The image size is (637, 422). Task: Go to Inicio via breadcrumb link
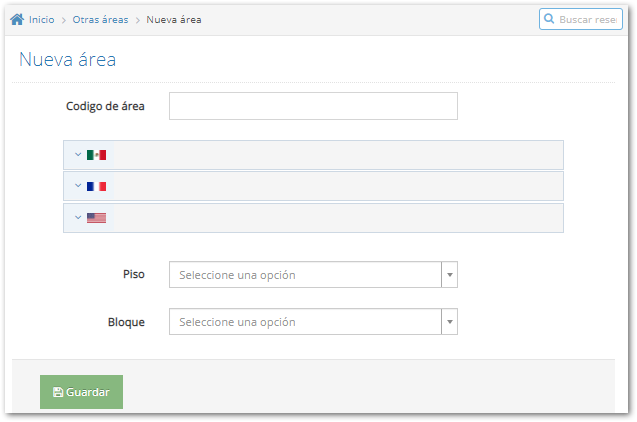click(x=41, y=20)
